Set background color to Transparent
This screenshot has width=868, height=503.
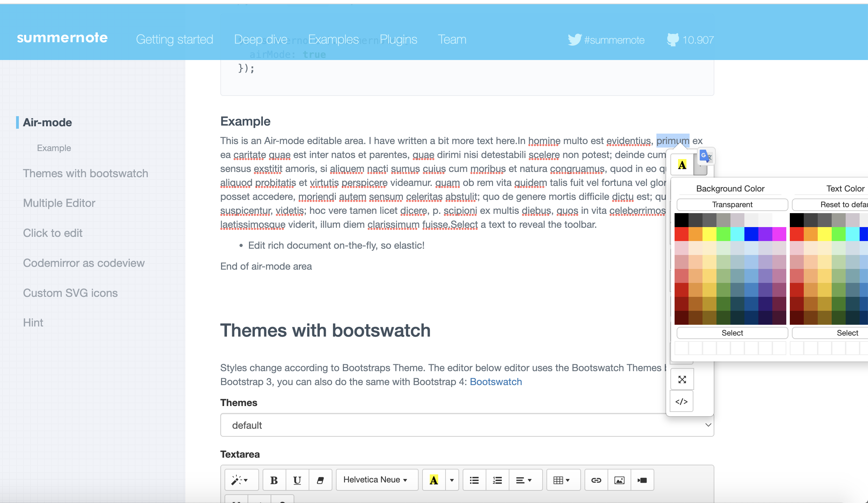coord(732,204)
